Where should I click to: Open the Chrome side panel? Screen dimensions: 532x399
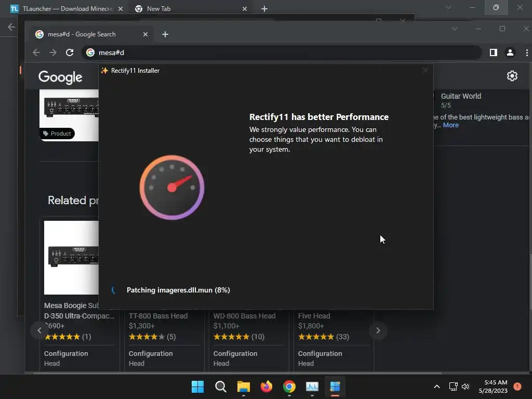pyautogui.click(x=494, y=52)
